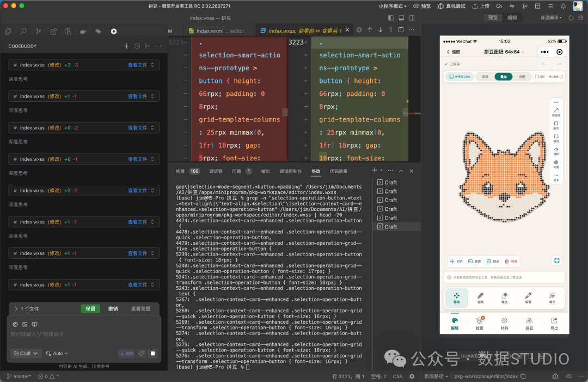Switch overlay mode to 图纸
This screenshot has width=588, height=382.
(x=485, y=76)
